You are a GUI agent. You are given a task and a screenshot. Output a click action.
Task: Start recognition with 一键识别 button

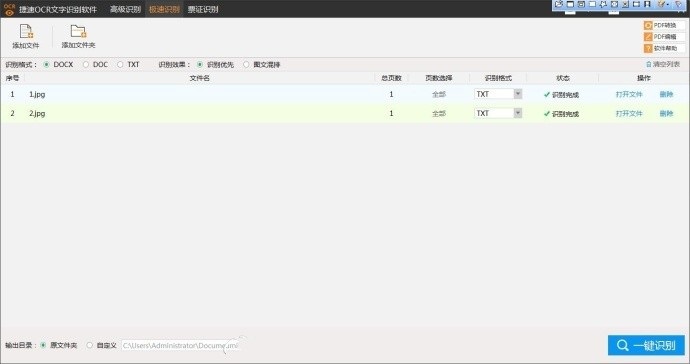click(646, 345)
